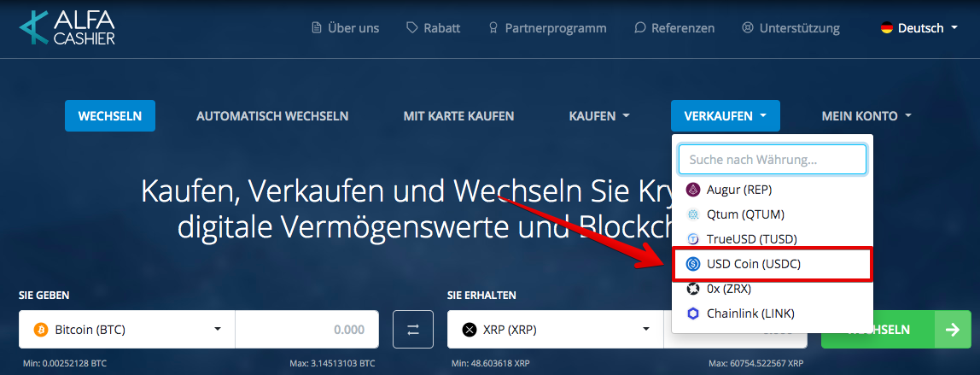Open the XRP (XRP) currency selector
Image resolution: width=980 pixels, height=375 pixels.
555,330
